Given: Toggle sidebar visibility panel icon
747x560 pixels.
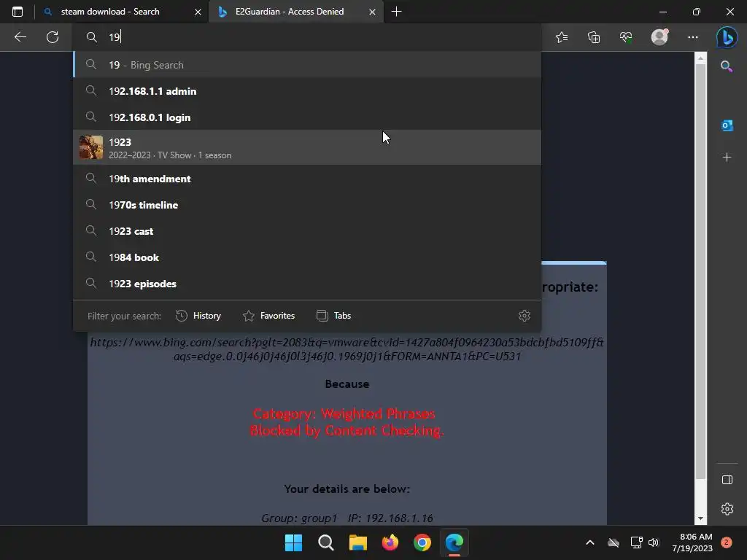Looking at the screenshot, I should (x=727, y=480).
